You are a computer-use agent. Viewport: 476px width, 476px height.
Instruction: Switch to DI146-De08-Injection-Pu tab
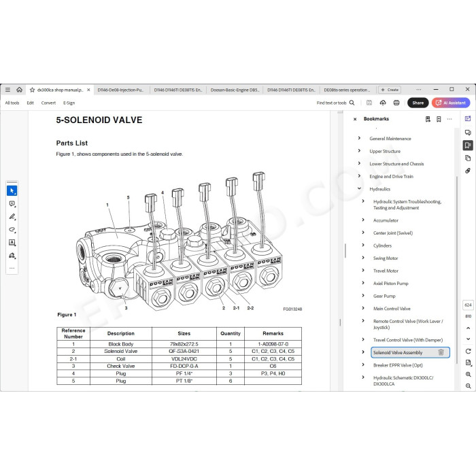[x=120, y=90]
